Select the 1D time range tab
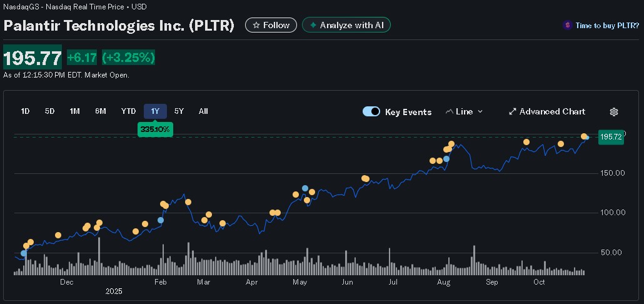The height and width of the screenshot is (304, 644). click(x=26, y=111)
